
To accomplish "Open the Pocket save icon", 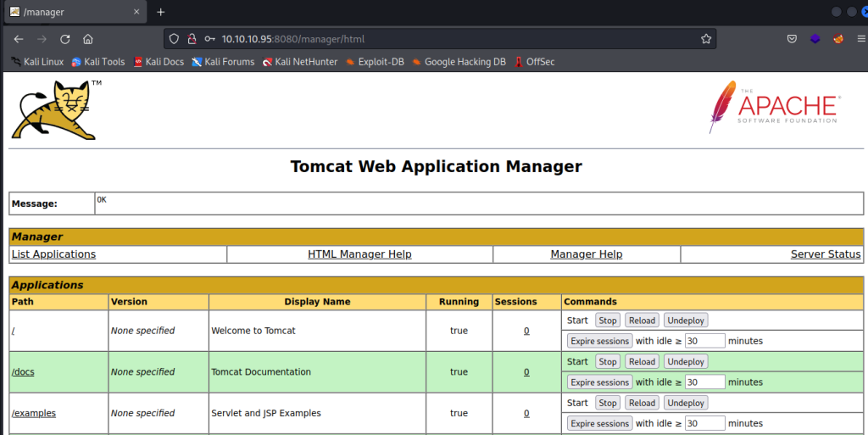I will 791,39.
